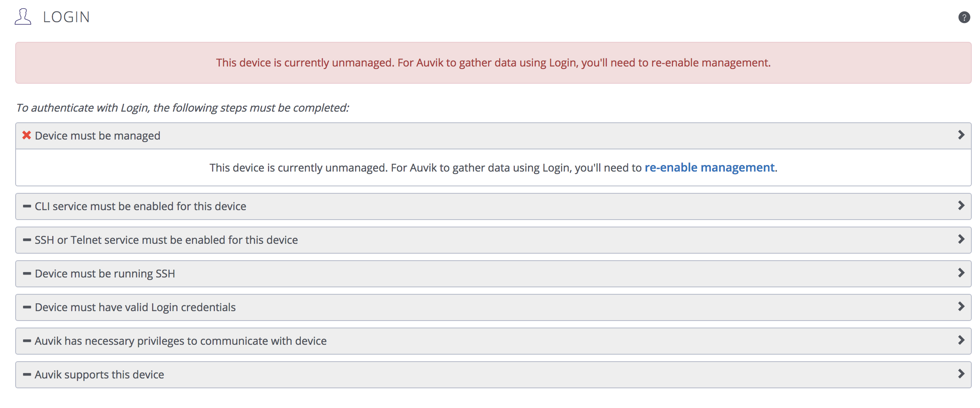This screenshot has height=408, width=980.
Task: Expand Device must be running SSH chevron
Action: [x=961, y=273]
